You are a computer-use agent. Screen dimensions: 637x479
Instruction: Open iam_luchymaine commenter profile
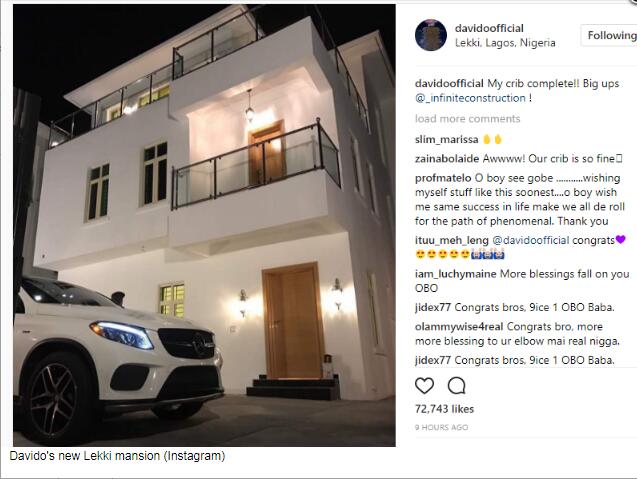(455, 274)
